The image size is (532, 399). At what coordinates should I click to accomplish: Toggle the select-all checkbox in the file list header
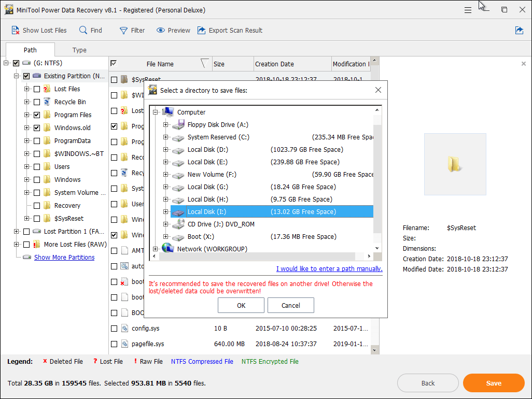click(114, 63)
